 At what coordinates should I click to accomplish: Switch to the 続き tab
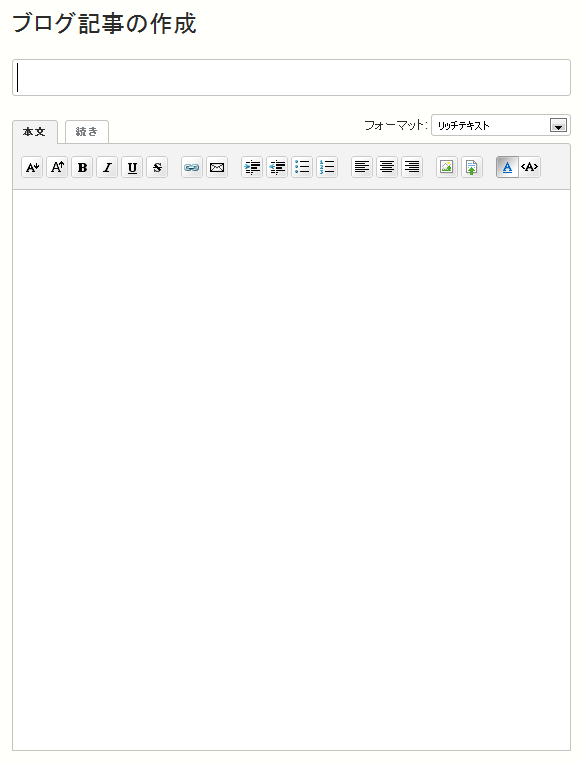87,132
